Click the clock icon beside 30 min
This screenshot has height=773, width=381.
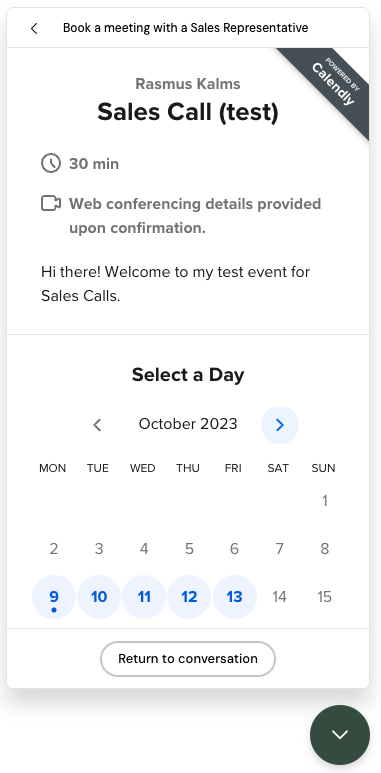click(51, 163)
